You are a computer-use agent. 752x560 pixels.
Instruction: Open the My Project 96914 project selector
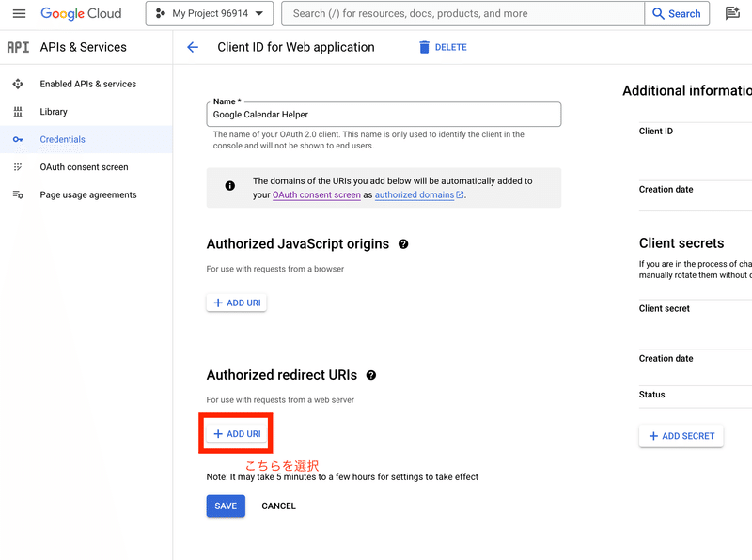point(210,14)
